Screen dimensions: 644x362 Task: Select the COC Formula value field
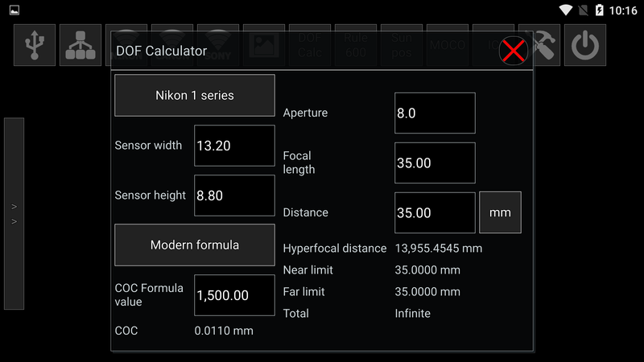tap(234, 295)
